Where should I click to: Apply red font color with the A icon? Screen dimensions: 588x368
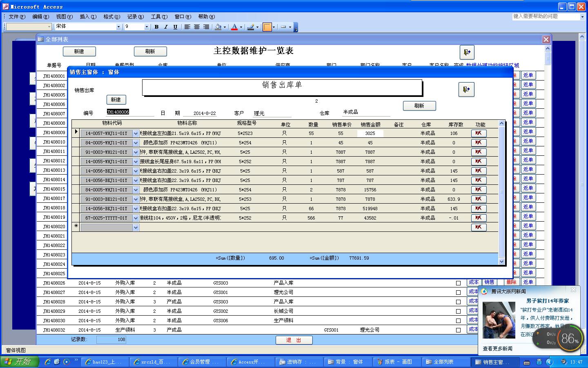pyautogui.click(x=234, y=27)
